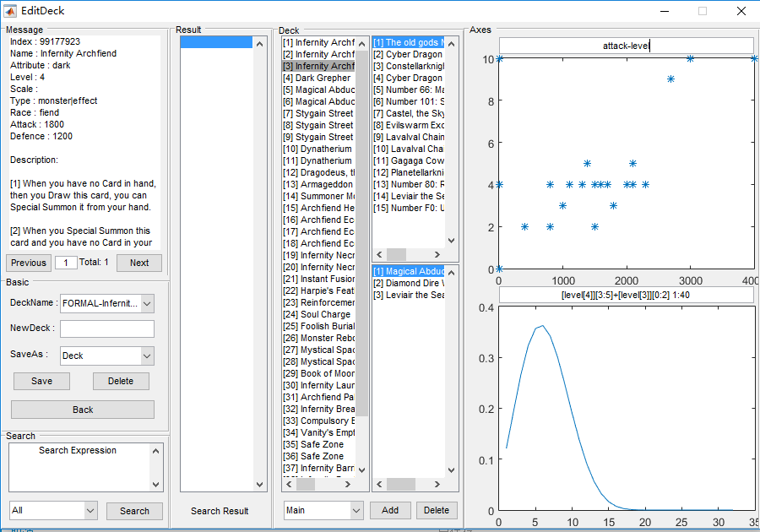
Task: Select [35] Safe Zone in deck
Action: 319,444
